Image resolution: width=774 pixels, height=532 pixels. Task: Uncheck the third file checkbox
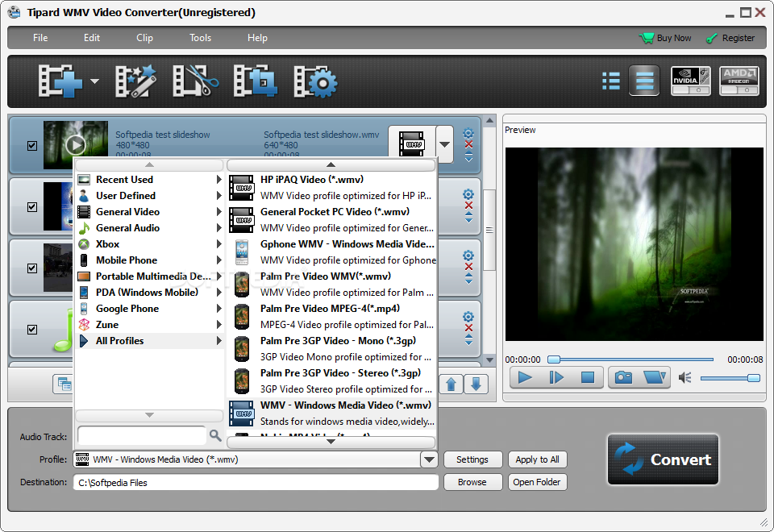[x=32, y=268]
